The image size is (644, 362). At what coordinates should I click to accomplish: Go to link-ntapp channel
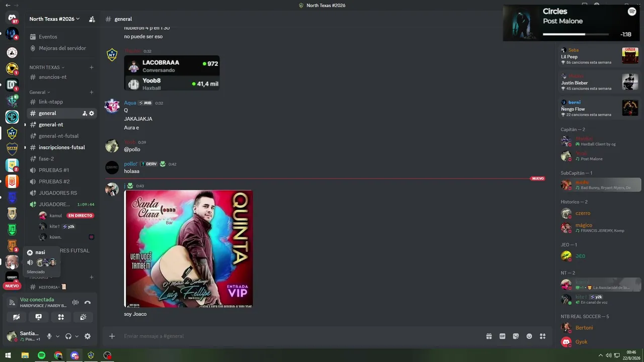pyautogui.click(x=60, y=102)
